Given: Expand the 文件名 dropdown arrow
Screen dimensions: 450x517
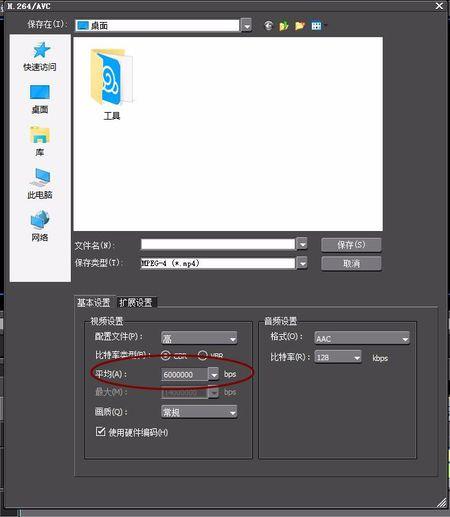Looking at the screenshot, I should tap(302, 245).
